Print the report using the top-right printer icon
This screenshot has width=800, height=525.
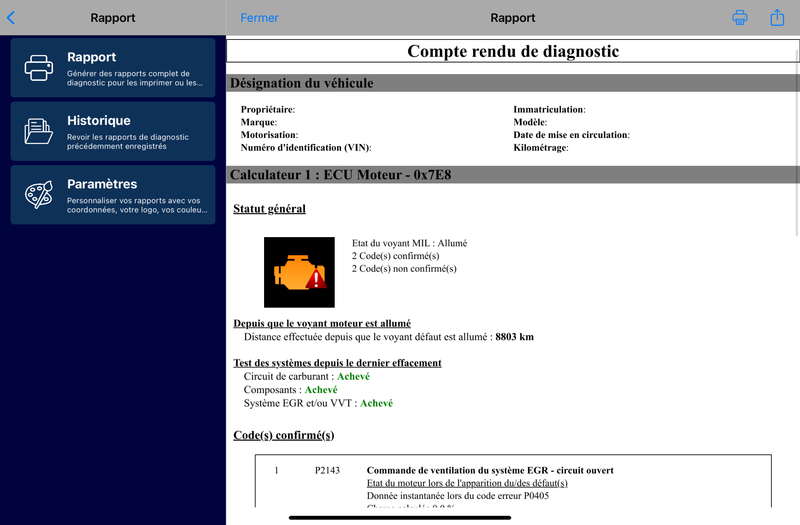(740, 18)
